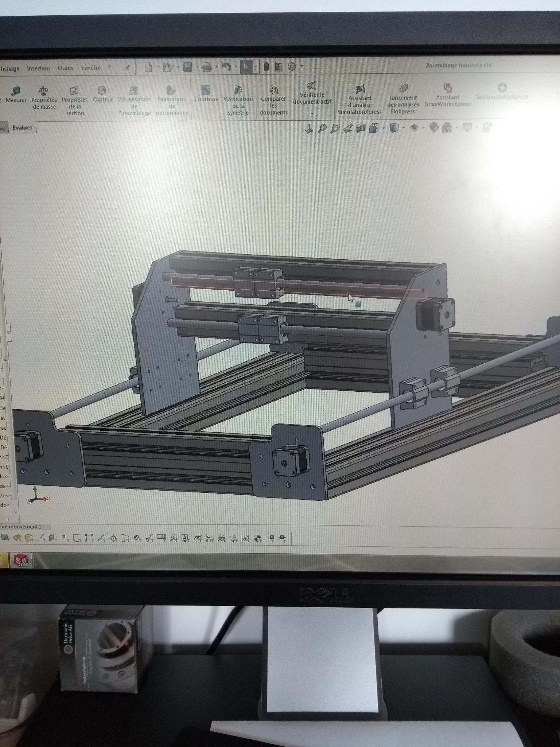The image size is (560, 747).
Task: Open the Display style cube
Action: click(x=394, y=128)
